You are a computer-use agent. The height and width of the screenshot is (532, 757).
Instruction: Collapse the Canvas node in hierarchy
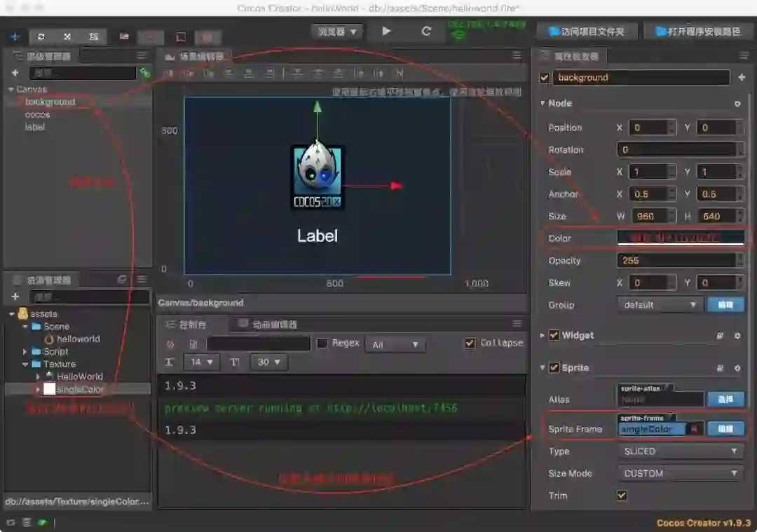click(x=11, y=89)
